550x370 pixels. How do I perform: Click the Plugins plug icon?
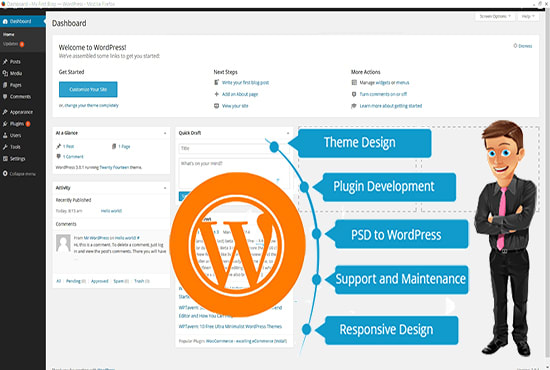(5, 124)
